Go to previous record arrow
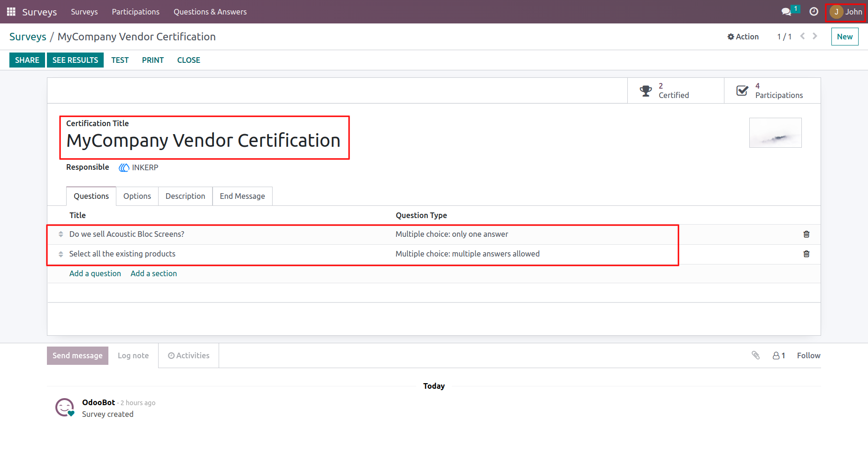 point(803,36)
